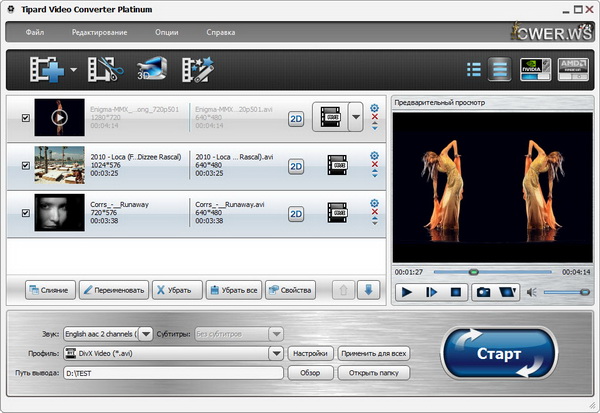Switch to the compact list view
The image size is (600, 413).
(473, 69)
